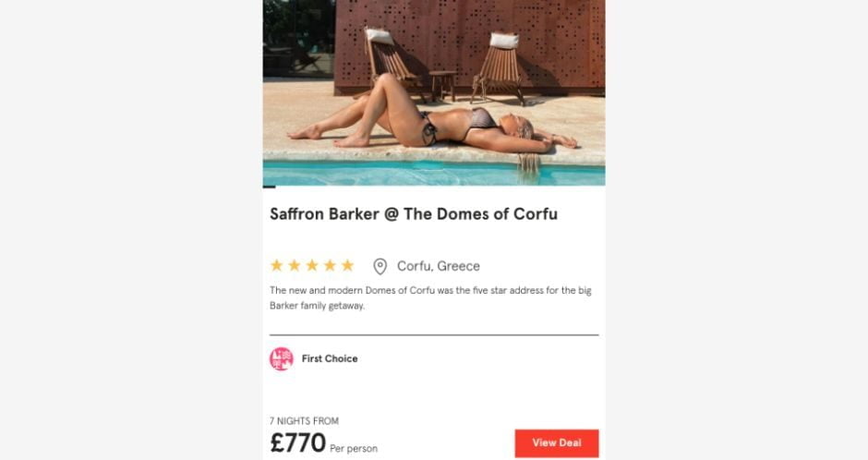The height and width of the screenshot is (460, 868).
Task: Select the fourth gold rating star
Action: pos(330,266)
